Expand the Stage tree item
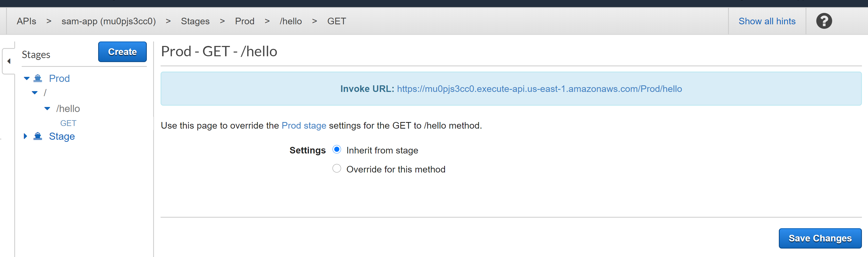This screenshot has height=257, width=868. (25, 136)
